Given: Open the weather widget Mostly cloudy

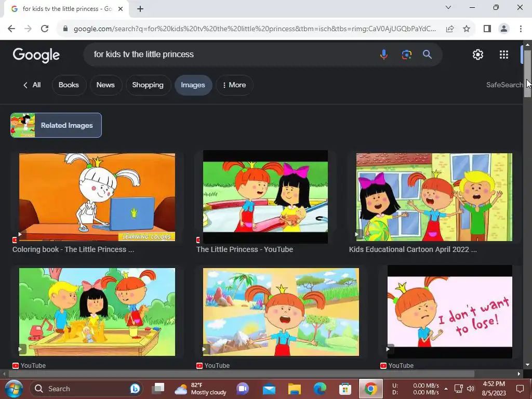Looking at the screenshot, I should pyautogui.click(x=200, y=389).
